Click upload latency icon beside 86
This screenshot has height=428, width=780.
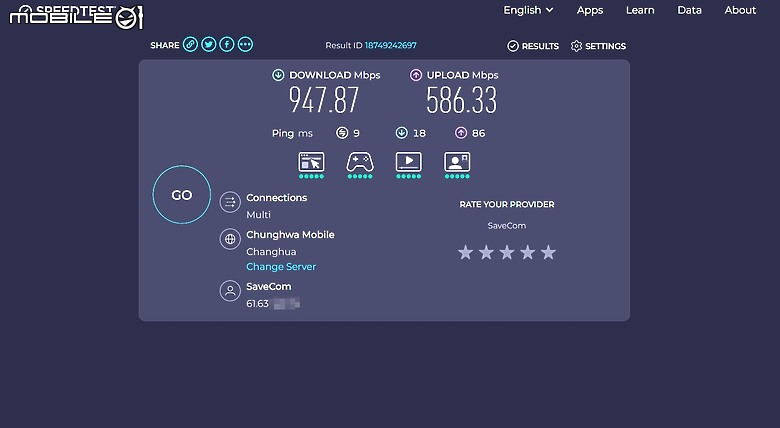click(461, 133)
